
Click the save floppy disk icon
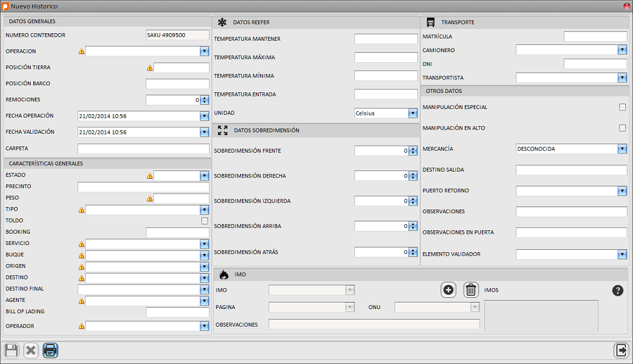(11, 350)
